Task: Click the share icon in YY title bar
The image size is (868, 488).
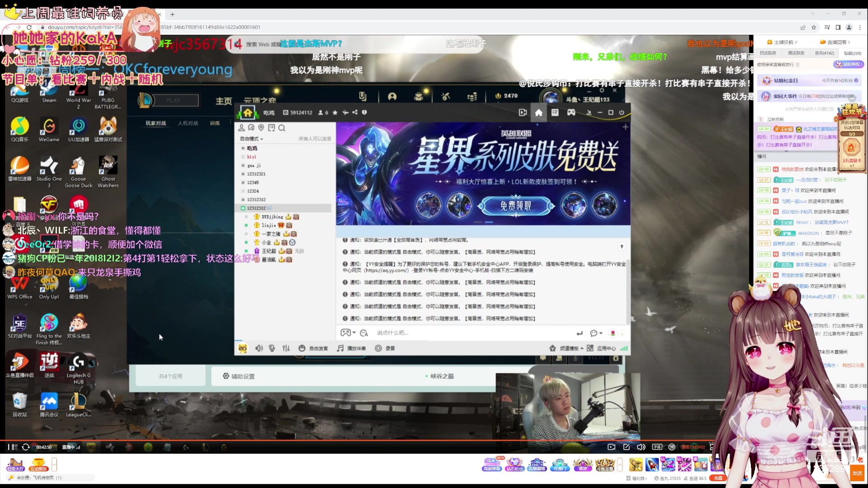Action: coord(355,113)
